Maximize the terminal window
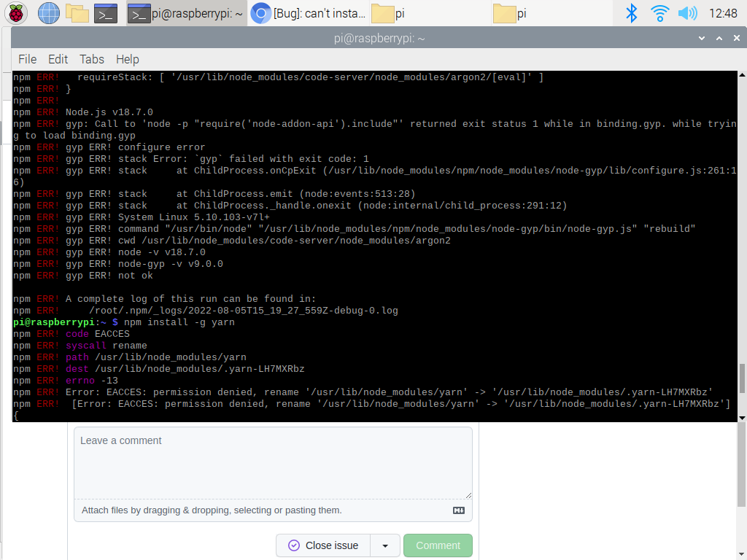747x560 pixels. click(x=719, y=38)
